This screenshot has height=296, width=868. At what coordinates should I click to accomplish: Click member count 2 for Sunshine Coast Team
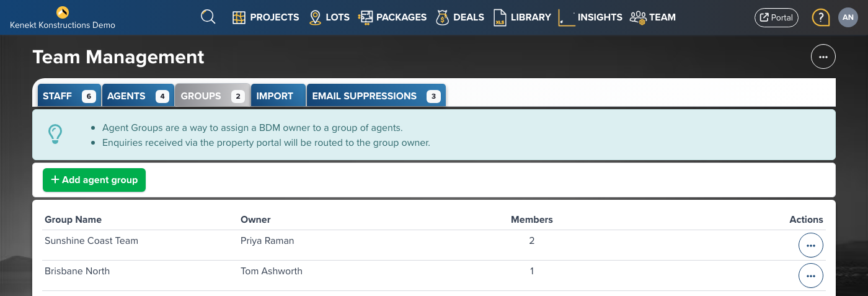(x=532, y=241)
